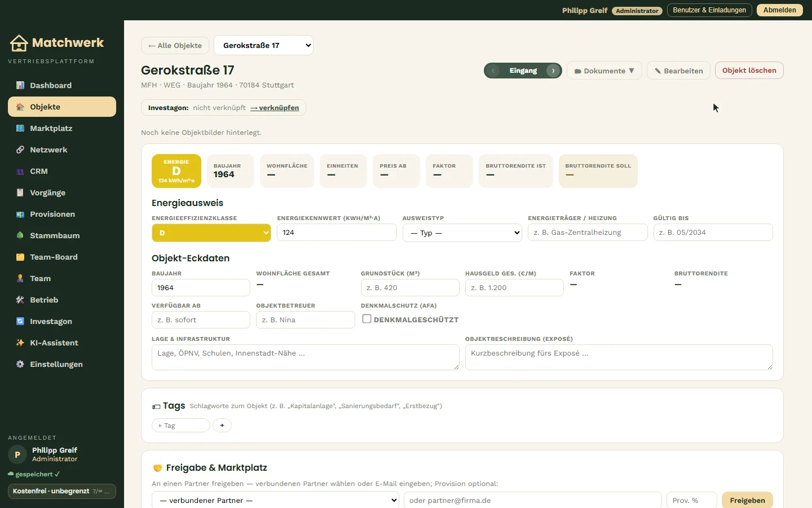
Task: Click the Provisionen money icon
Action: tap(20, 214)
